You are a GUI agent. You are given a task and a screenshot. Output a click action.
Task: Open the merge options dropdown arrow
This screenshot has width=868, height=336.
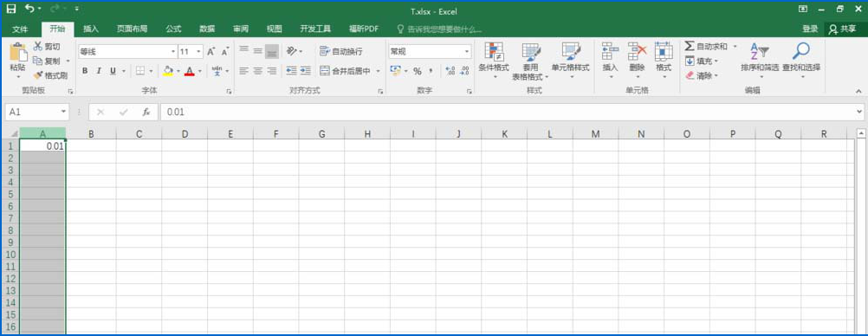click(x=379, y=71)
